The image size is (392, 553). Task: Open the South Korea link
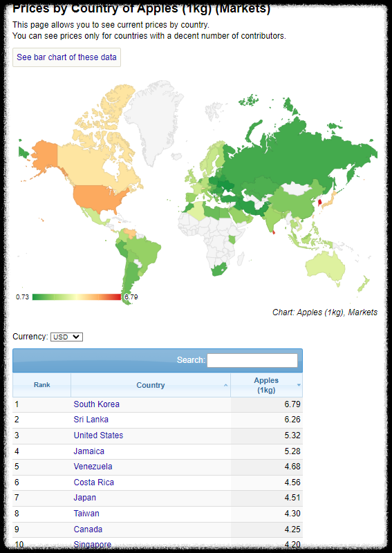coord(96,404)
